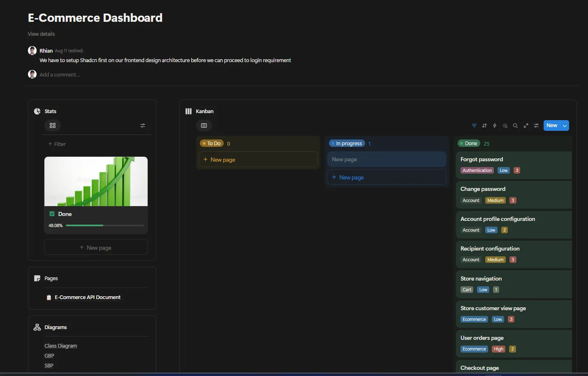Click the Kanban columns heading icon

tap(188, 111)
